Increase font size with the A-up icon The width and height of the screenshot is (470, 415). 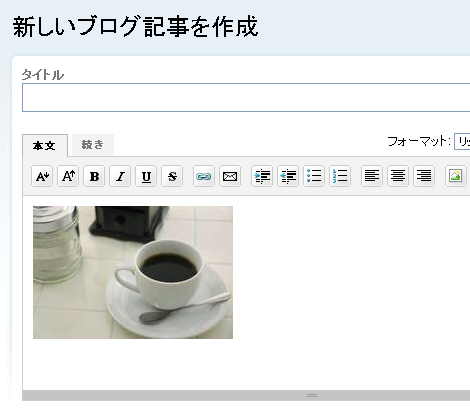(x=68, y=176)
